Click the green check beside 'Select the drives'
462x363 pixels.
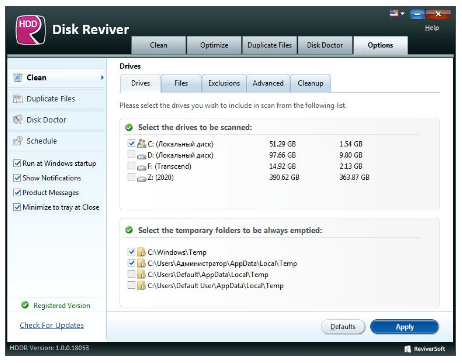tap(129, 127)
